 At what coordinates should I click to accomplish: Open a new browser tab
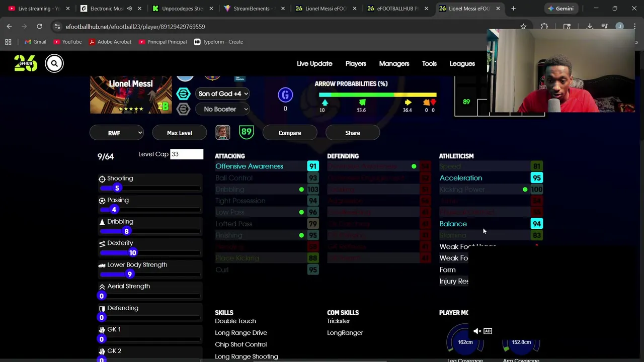pos(513,9)
